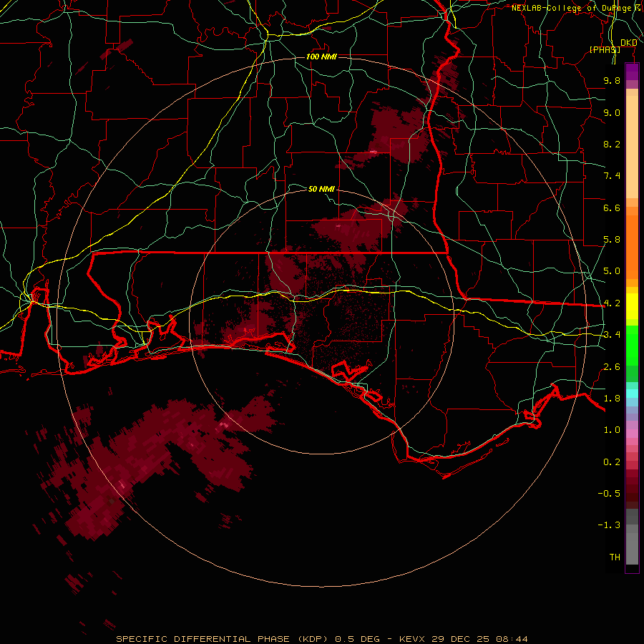Click the DKD label near the legend
Screen dimensions: 644x644
pos(629,43)
